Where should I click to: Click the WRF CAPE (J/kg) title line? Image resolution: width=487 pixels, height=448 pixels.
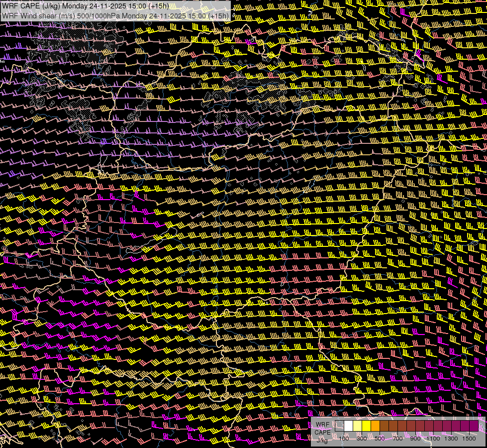86,6
